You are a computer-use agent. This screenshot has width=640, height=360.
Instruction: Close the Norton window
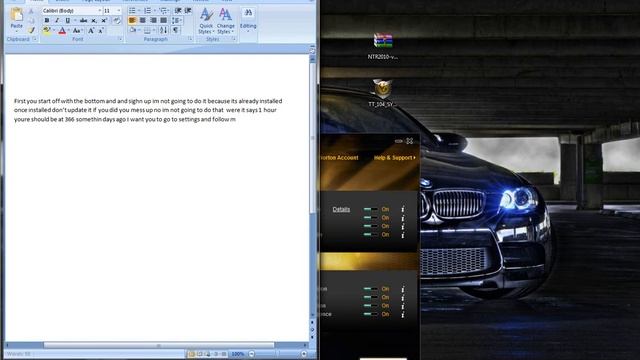click(409, 141)
